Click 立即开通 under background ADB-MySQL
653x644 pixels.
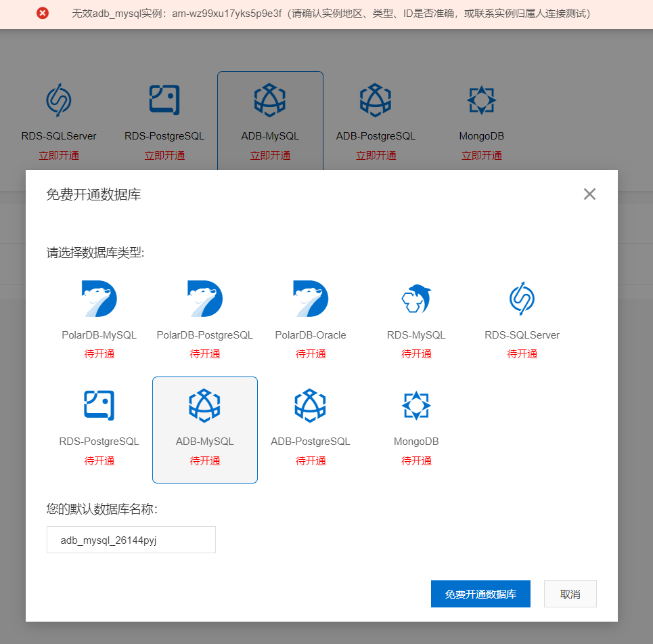point(270,156)
